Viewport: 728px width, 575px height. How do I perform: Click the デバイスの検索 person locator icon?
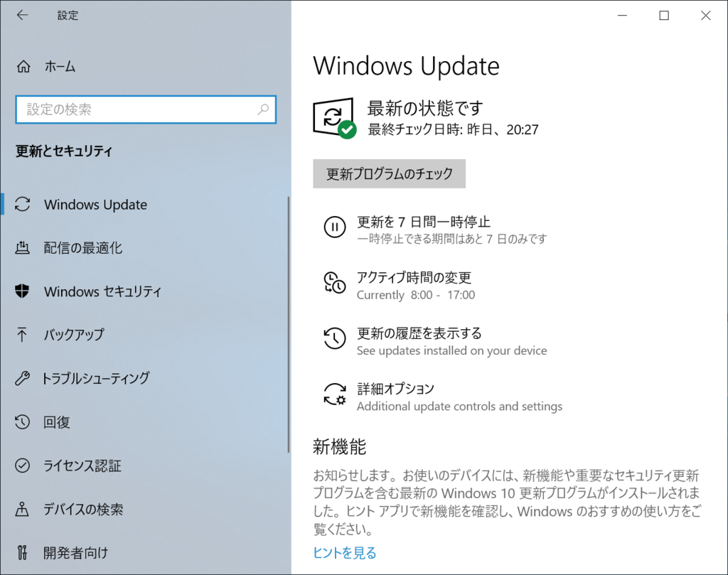click(x=22, y=509)
